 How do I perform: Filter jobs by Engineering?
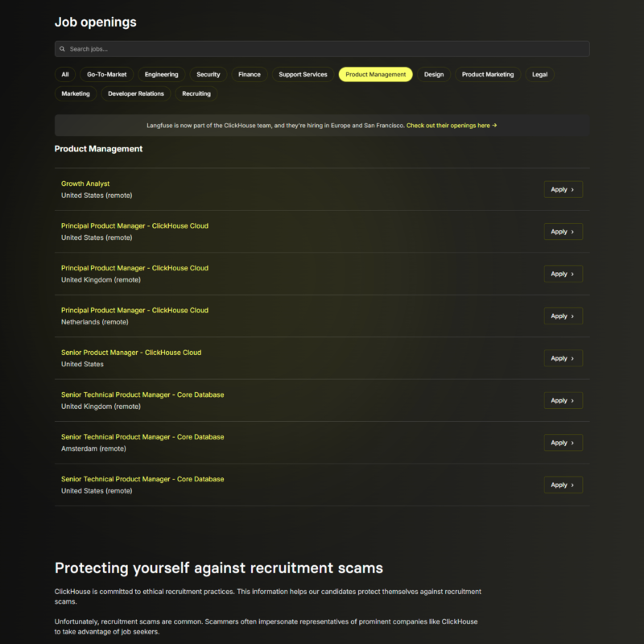pos(161,75)
